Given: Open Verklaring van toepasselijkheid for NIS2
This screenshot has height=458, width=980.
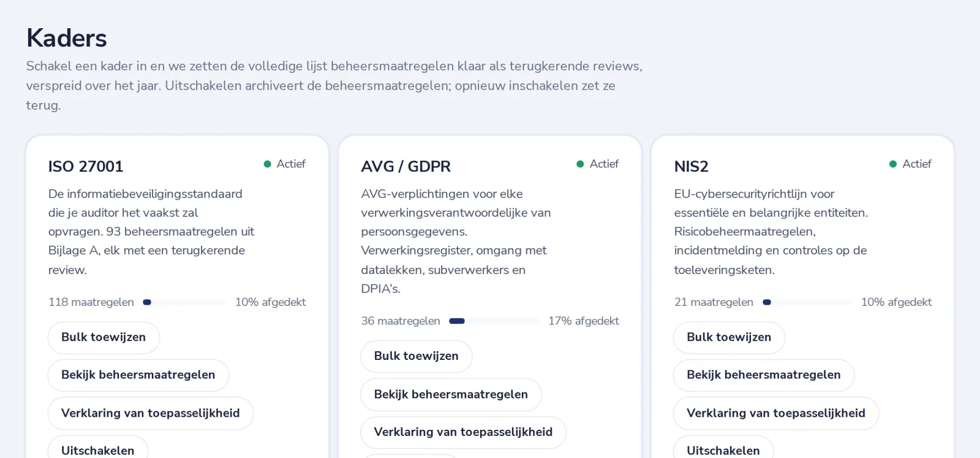Looking at the screenshot, I should pyautogui.click(x=776, y=413).
